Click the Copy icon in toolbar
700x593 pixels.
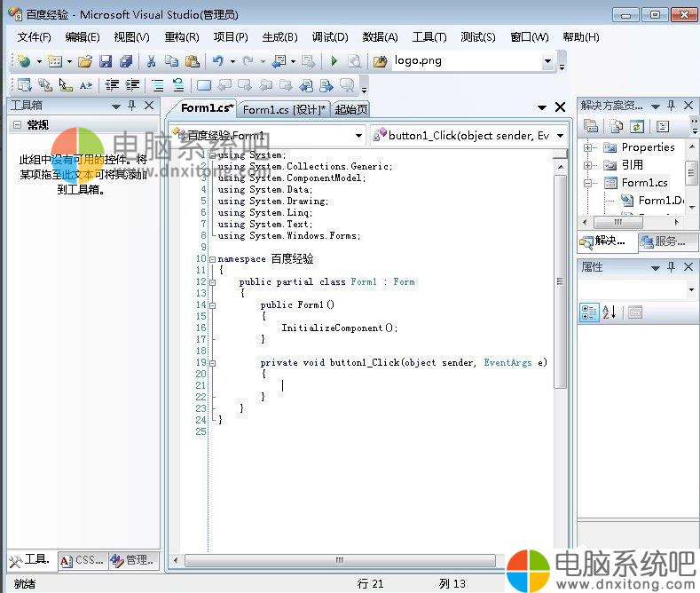click(171, 61)
